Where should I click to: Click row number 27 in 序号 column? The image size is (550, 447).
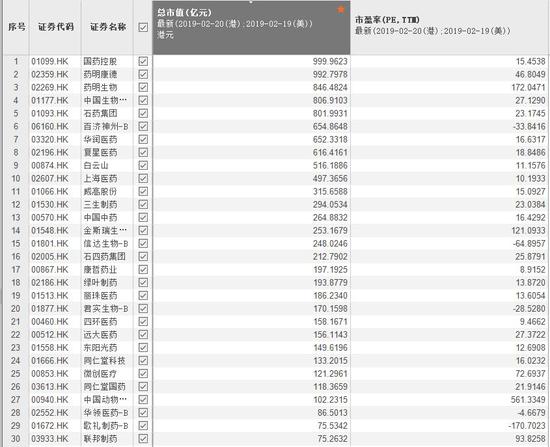16,399
